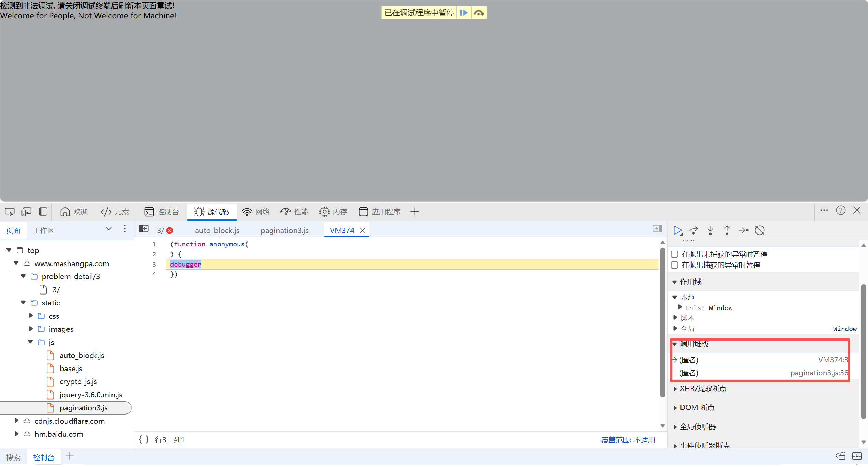
Task: Collapse the 调用堆栈 section
Action: 694,344
